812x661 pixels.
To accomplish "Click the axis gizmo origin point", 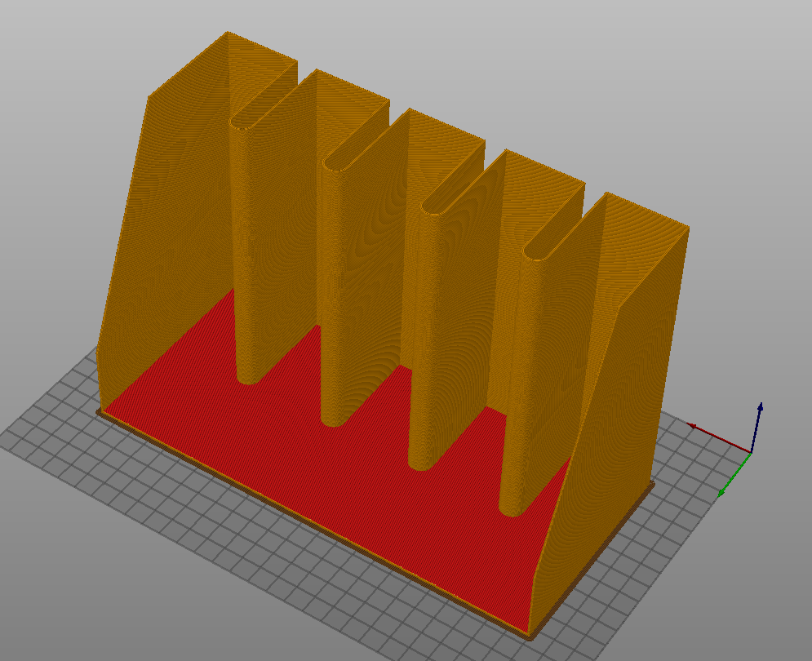I will pyautogui.click(x=751, y=451).
